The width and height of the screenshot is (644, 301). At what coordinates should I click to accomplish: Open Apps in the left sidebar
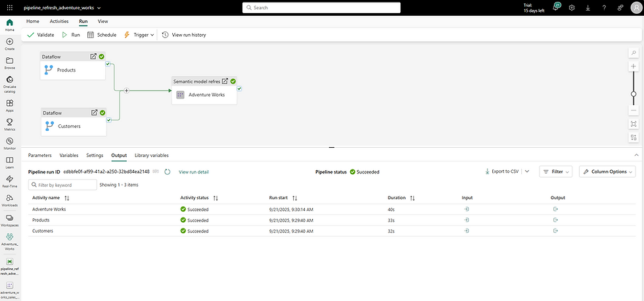point(10,106)
